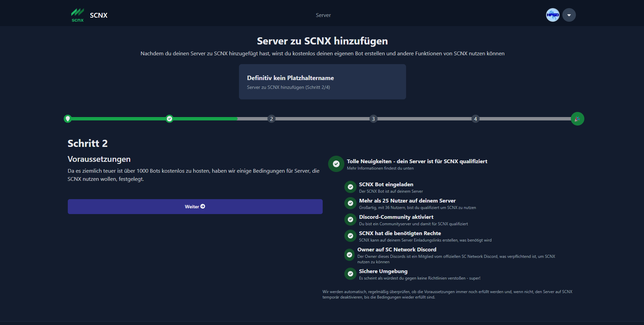Click the 'Voraussetzungen' subheading
This screenshot has width=644, height=325.
click(99, 159)
